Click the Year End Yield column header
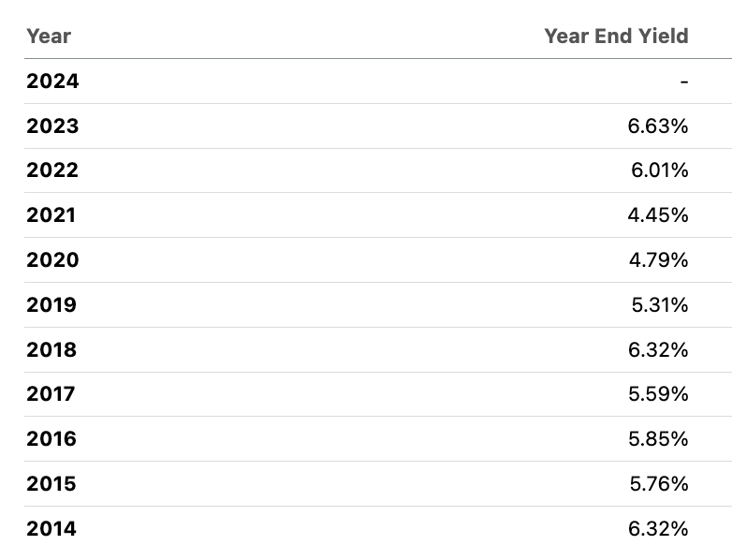 coord(616,37)
